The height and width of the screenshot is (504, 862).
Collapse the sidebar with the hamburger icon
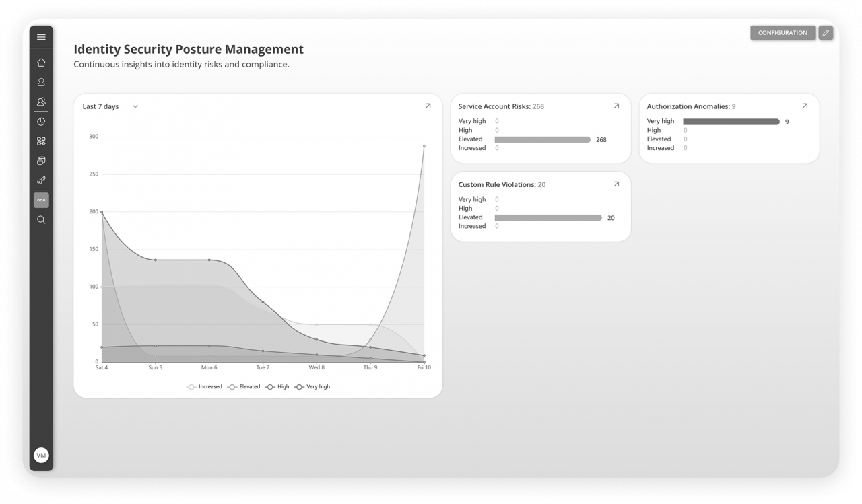(x=41, y=37)
